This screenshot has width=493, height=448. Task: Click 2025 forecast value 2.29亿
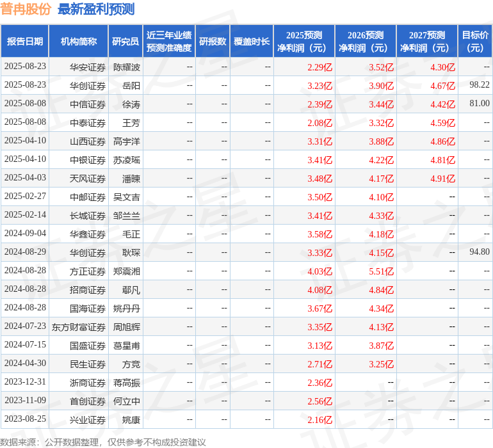click(319, 67)
